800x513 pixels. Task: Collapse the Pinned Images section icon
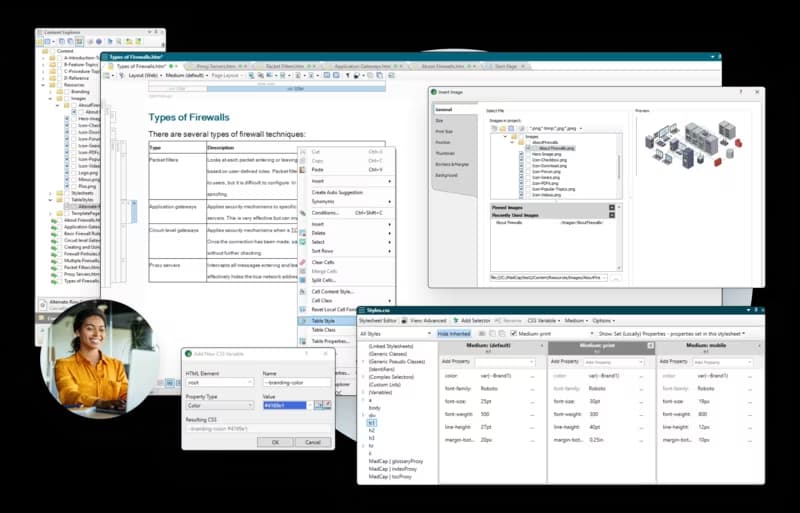(x=612, y=208)
